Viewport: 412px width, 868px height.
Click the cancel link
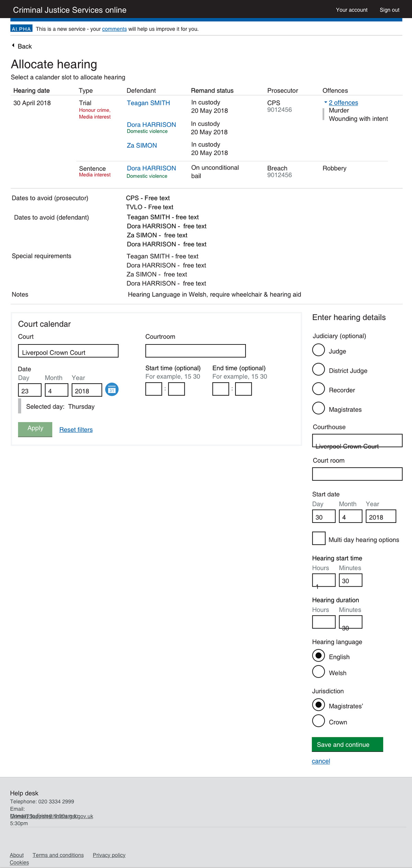321,761
